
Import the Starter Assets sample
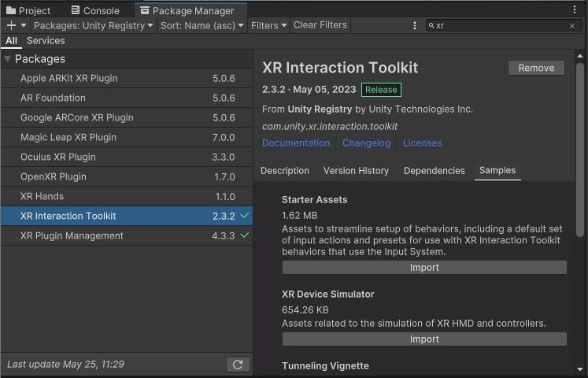[x=424, y=268]
